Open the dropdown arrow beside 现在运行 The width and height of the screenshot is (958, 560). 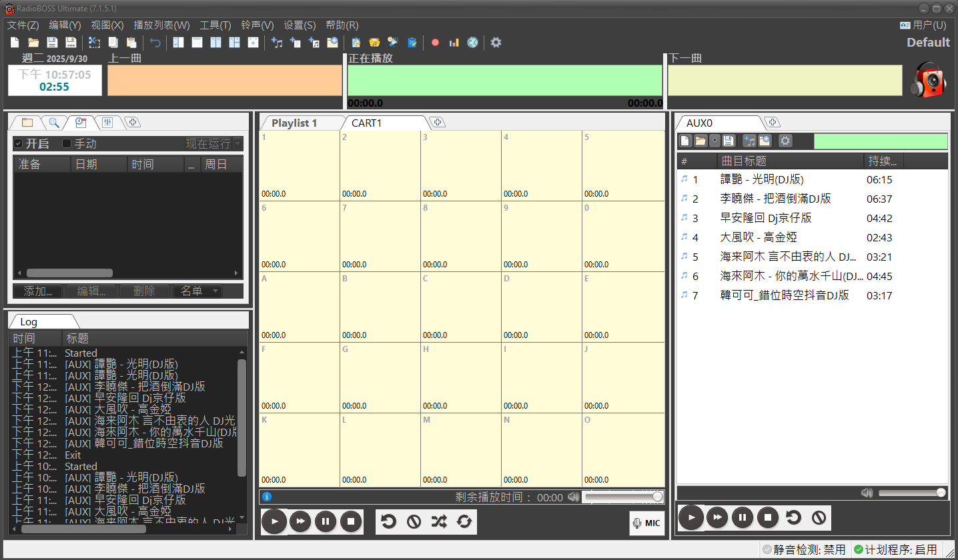237,144
